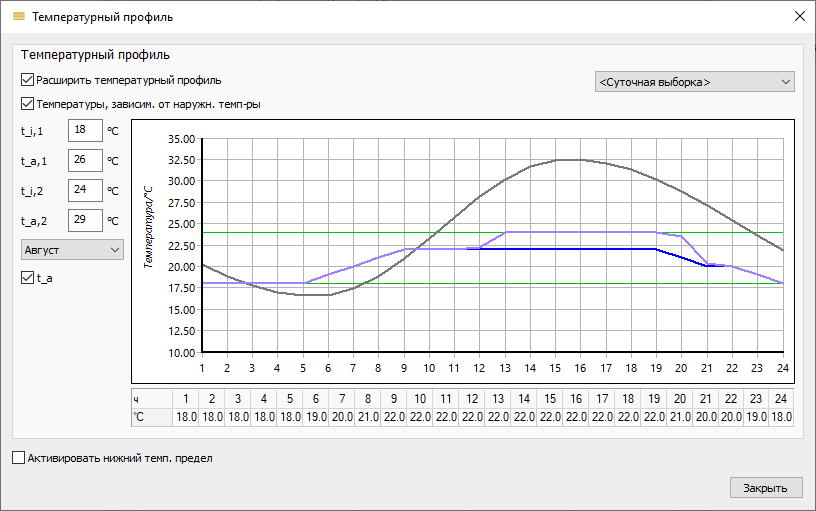Viewport: 816px width, 511px height.
Task: Click the dialog title bar app icon
Action: (x=19, y=17)
